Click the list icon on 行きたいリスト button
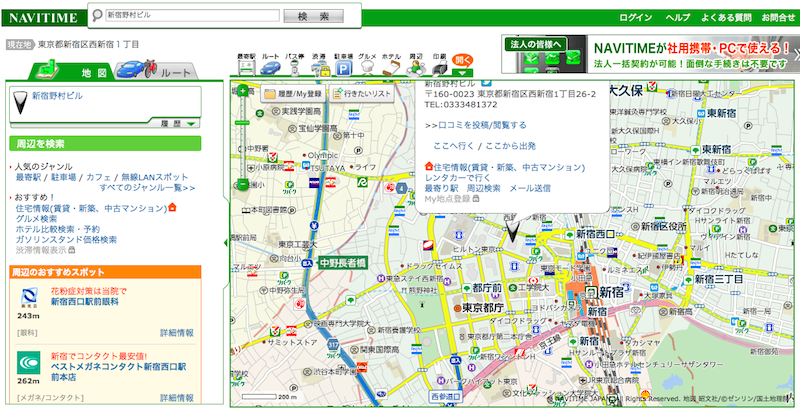This screenshot has height=409, width=800. (x=337, y=93)
